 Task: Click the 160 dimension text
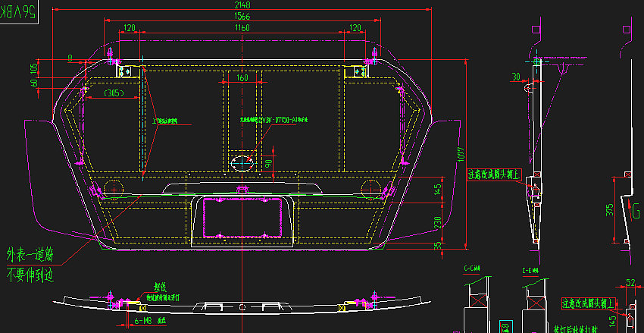242,77
